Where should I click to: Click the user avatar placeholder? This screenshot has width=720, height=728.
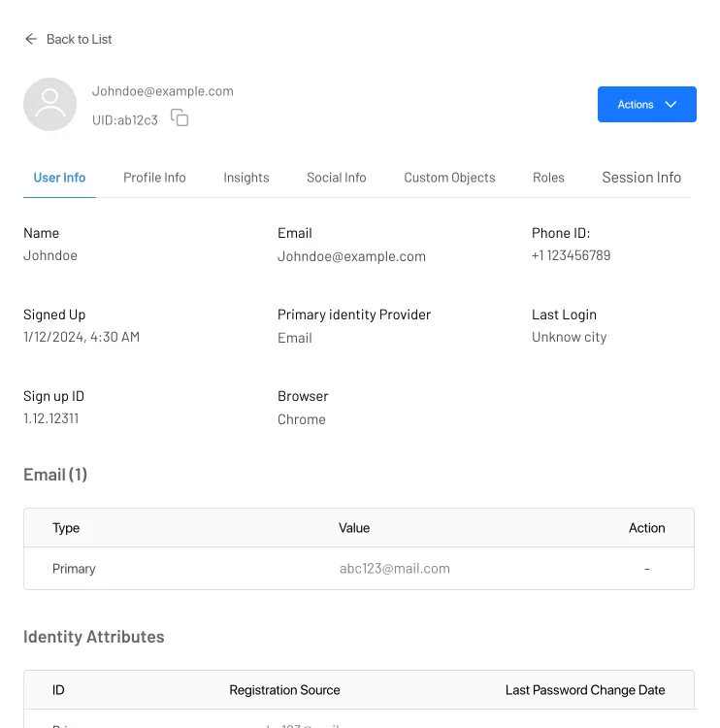click(x=50, y=105)
